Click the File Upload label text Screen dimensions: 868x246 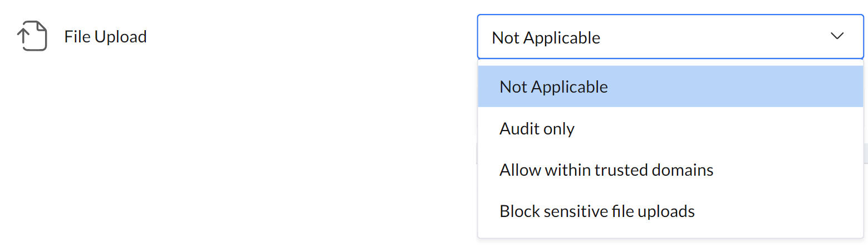click(x=105, y=37)
